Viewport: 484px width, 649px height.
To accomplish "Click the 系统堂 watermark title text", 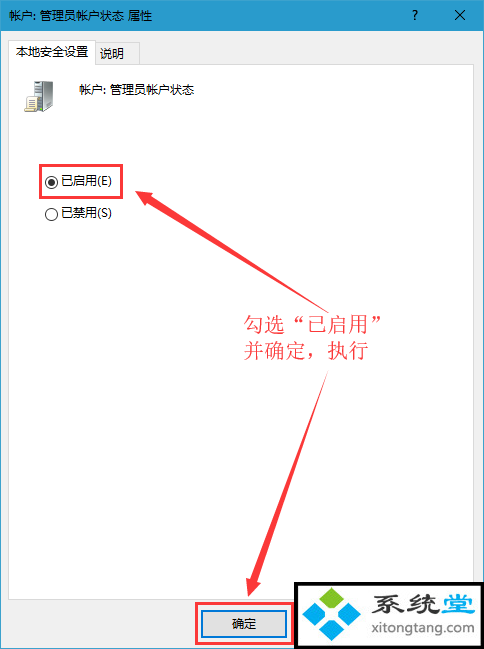I will click(423, 604).
